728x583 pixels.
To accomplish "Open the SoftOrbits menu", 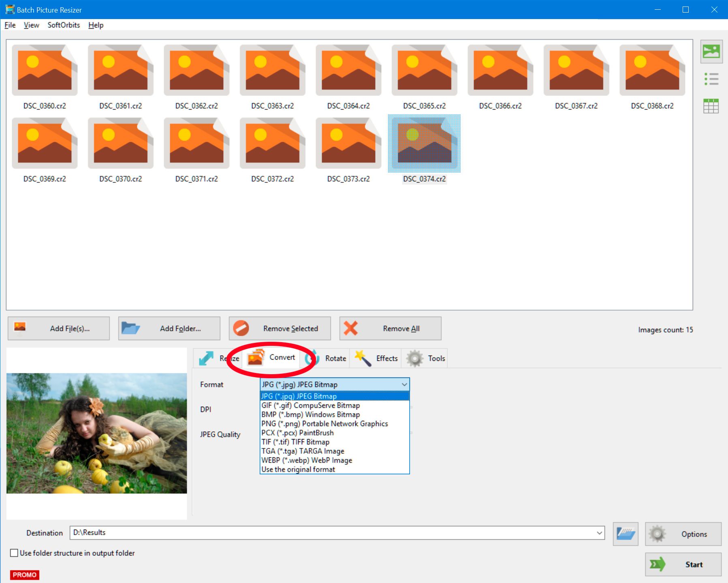I will point(64,25).
